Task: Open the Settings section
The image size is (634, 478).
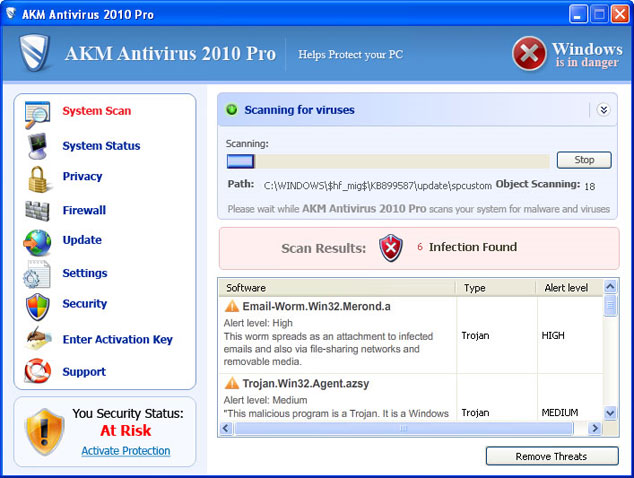Action: (85, 273)
